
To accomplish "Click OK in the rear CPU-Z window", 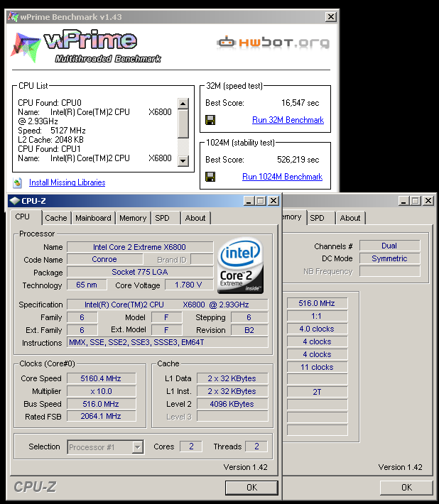I will coord(406,488).
